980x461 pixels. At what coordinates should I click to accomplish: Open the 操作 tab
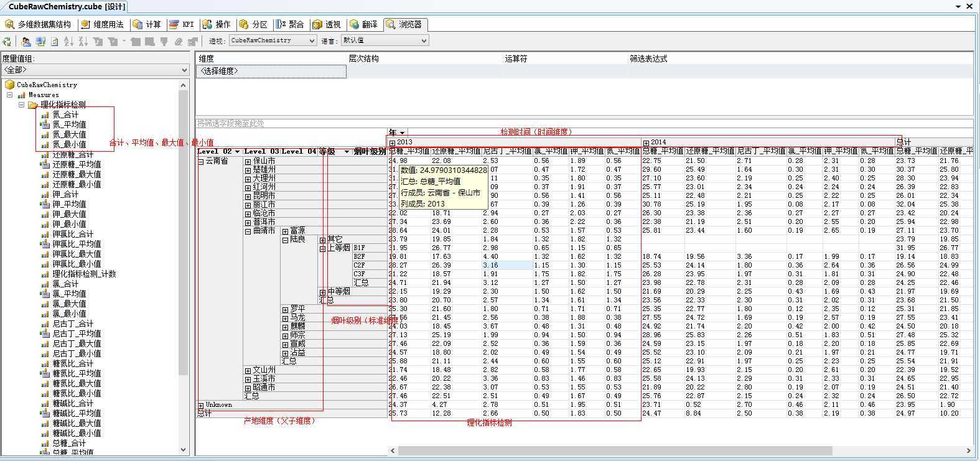pyautogui.click(x=217, y=24)
